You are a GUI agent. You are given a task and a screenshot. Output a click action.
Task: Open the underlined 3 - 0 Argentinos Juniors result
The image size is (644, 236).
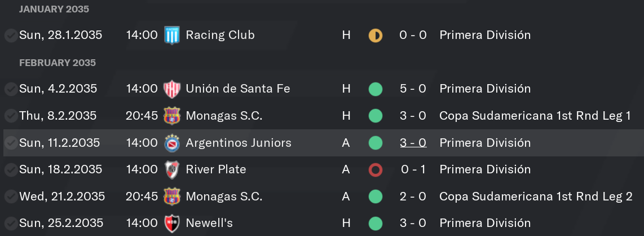point(413,143)
